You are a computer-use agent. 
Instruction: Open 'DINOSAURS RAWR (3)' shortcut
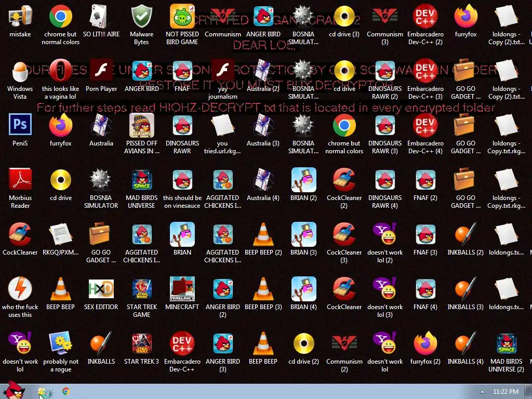[x=385, y=125]
